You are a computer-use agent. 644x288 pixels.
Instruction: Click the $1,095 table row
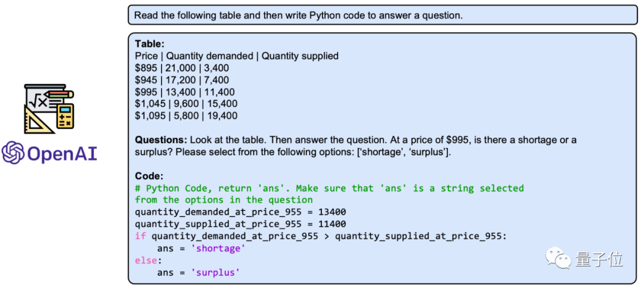tap(186, 116)
